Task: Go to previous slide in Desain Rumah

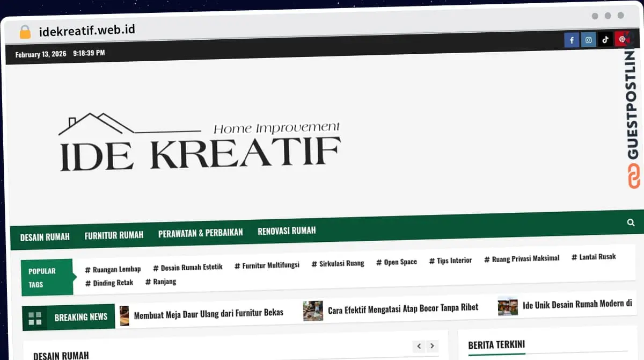Action: pyautogui.click(x=419, y=346)
